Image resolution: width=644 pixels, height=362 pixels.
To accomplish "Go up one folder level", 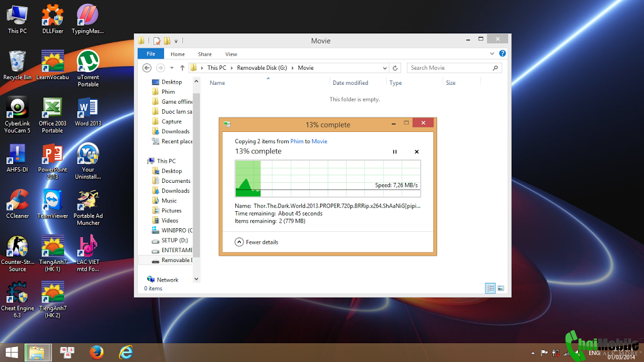I will click(x=182, y=68).
